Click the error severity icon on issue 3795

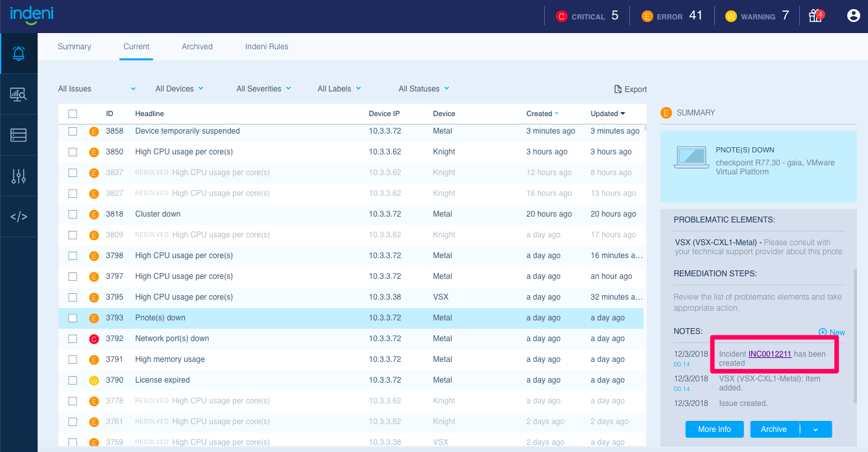click(x=94, y=297)
